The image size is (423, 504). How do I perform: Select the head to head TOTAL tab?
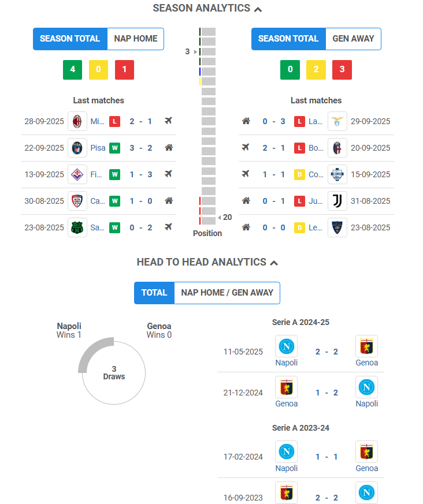[154, 293]
